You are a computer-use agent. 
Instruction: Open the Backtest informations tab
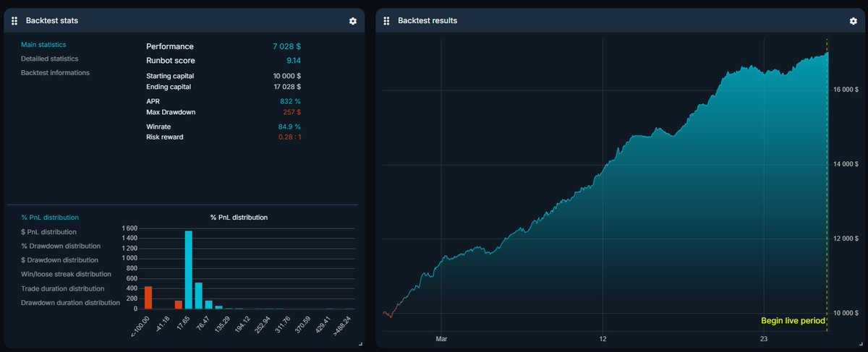[x=56, y=72]
